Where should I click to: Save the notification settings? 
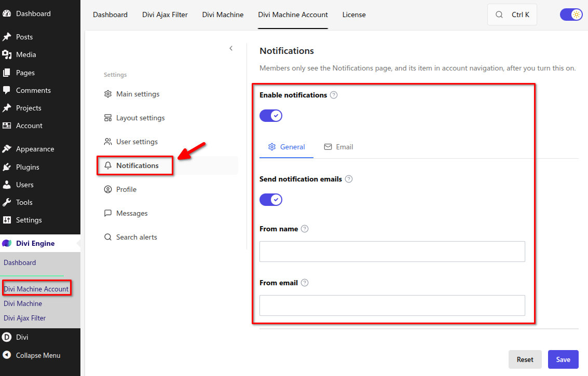click(563, 359)
